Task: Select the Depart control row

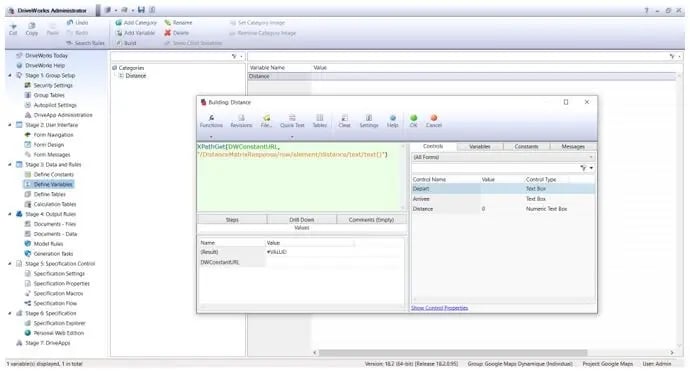Action: point(503,189)
